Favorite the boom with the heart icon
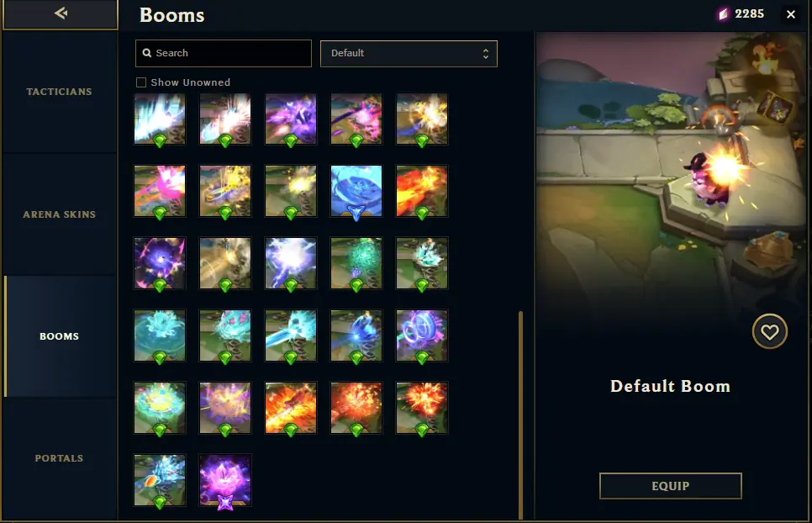Image resolution: width=812 pixels, height=523 pixels. point(769,331)
